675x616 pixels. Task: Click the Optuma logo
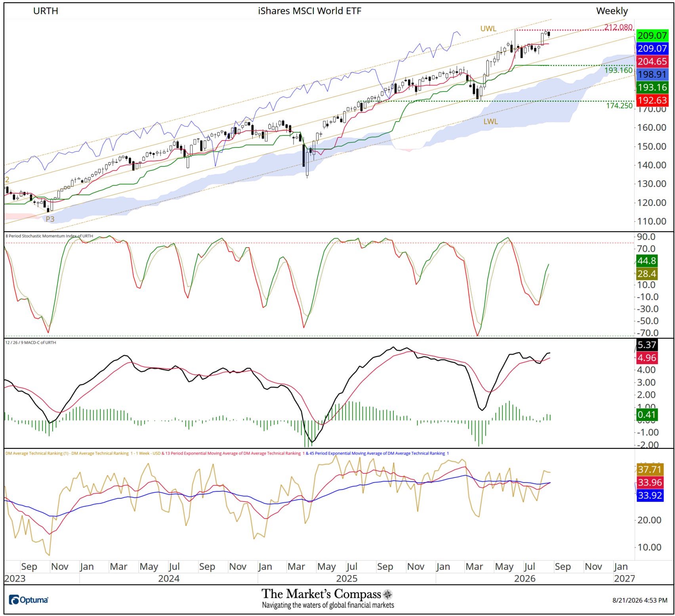[29, 600]
